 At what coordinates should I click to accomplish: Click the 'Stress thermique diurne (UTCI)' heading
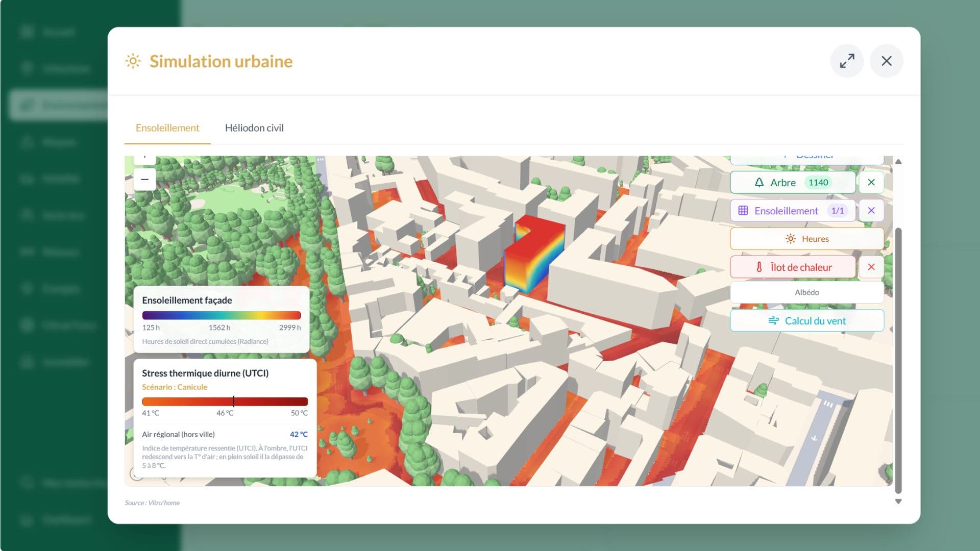(x=205, y=373)
